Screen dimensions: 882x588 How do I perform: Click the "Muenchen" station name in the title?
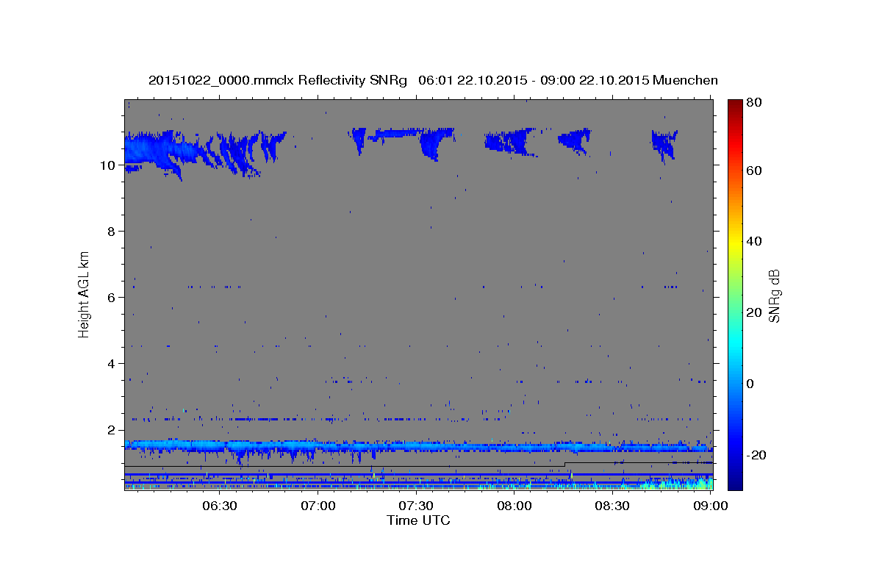click(684, 80)
